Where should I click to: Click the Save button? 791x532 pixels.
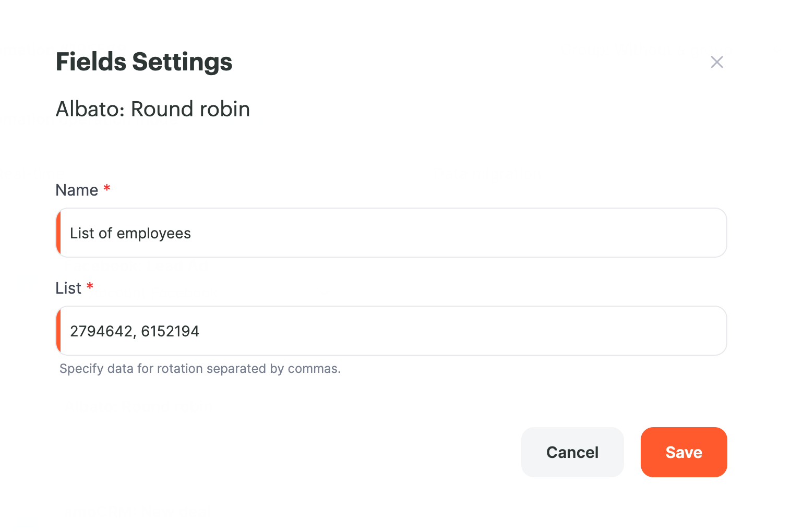[x=684, y=452]
